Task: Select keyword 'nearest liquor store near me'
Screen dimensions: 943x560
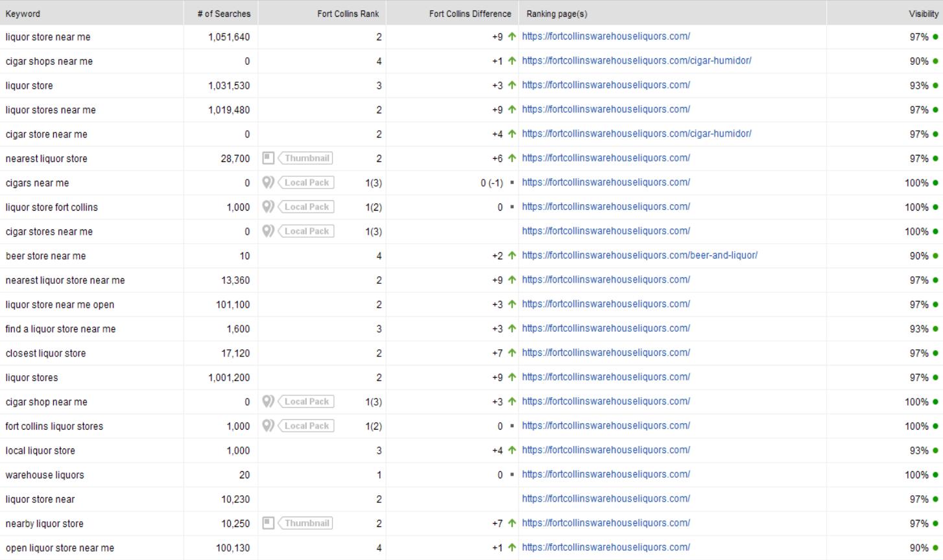Action: pos(65,281)
